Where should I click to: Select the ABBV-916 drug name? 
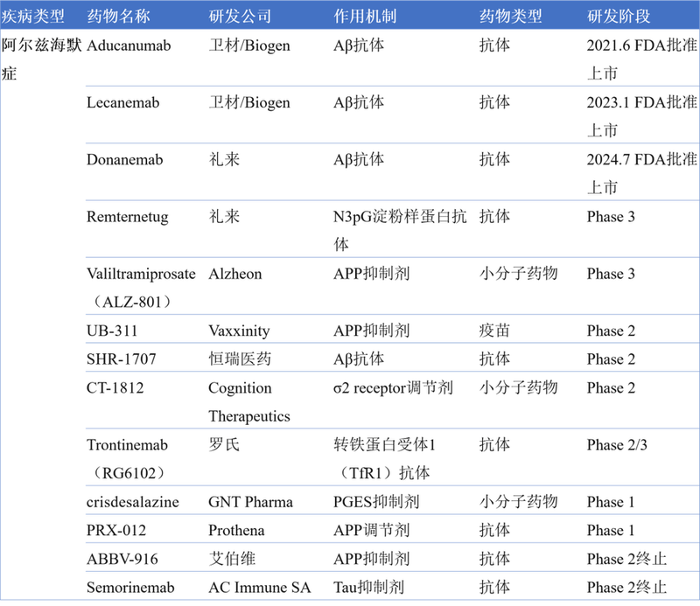(122, 559)
